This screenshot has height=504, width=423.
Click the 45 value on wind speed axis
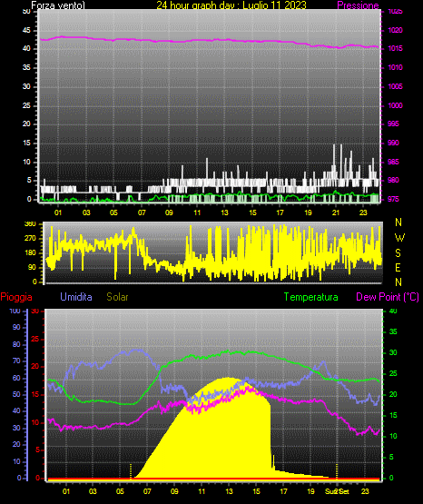click(x=26, y=31)
